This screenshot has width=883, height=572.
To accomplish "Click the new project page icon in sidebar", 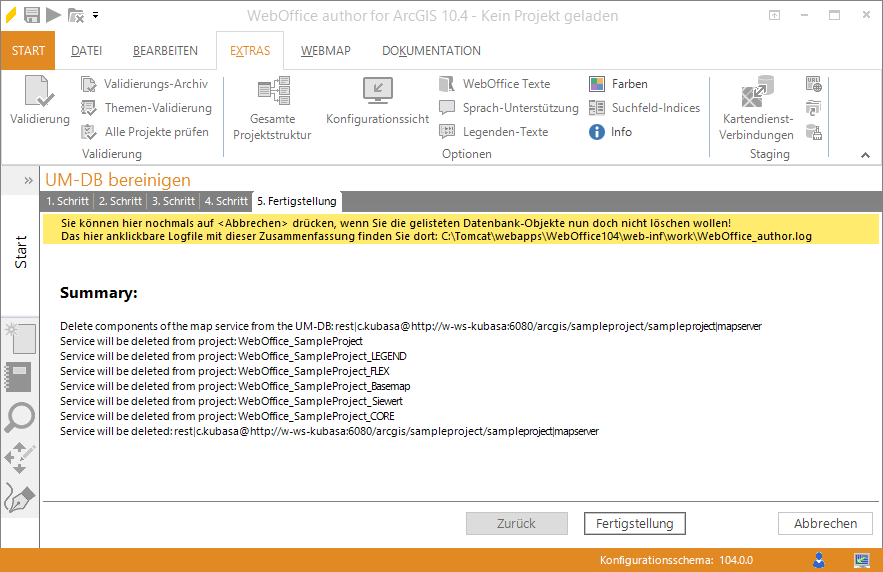I will click(x=20, y=337).
